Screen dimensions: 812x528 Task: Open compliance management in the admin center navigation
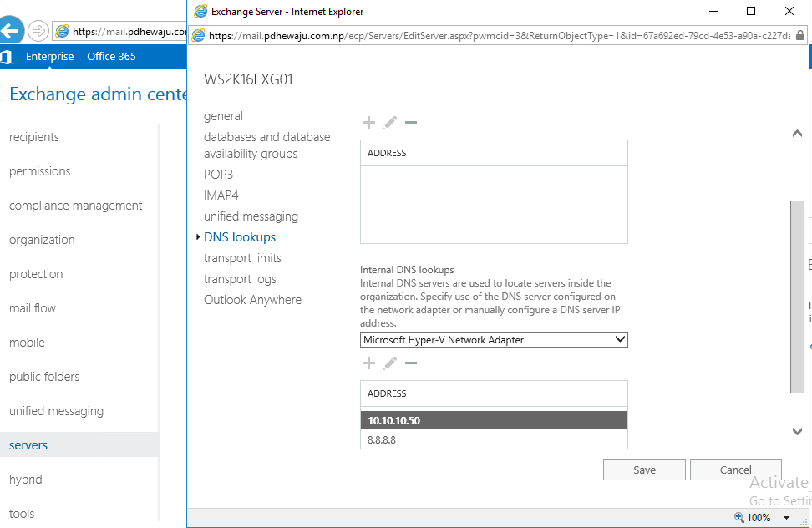[76, 206]
